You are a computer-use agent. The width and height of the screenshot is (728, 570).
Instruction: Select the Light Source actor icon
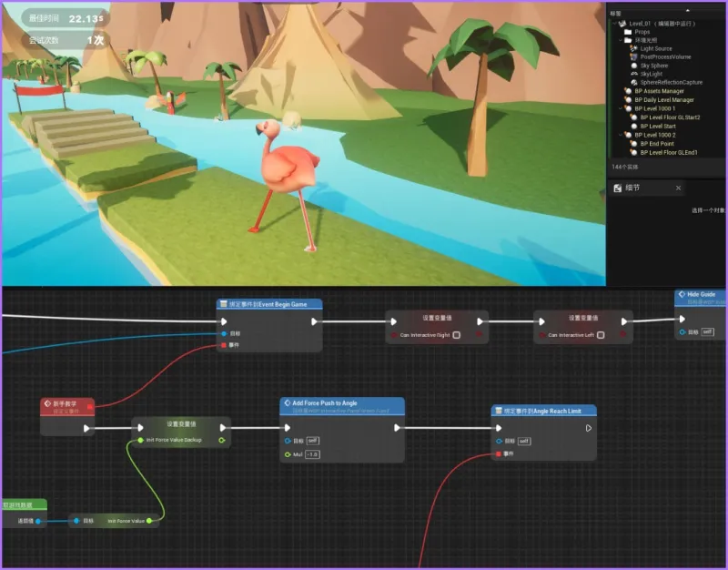click(x=633, y=48)
